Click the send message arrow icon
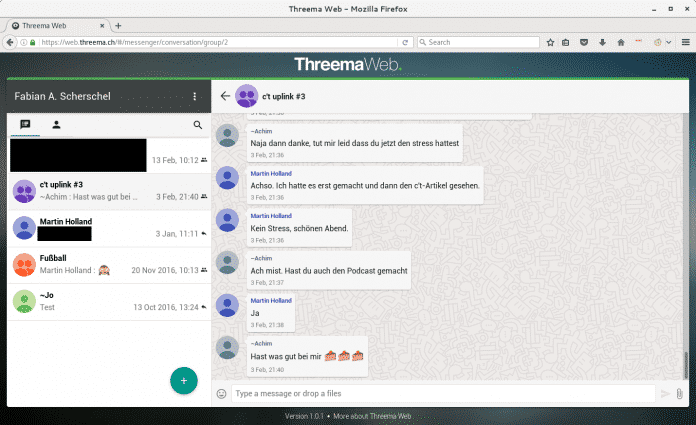The height and width of the screenshot is (425, 696). (665, 393)
